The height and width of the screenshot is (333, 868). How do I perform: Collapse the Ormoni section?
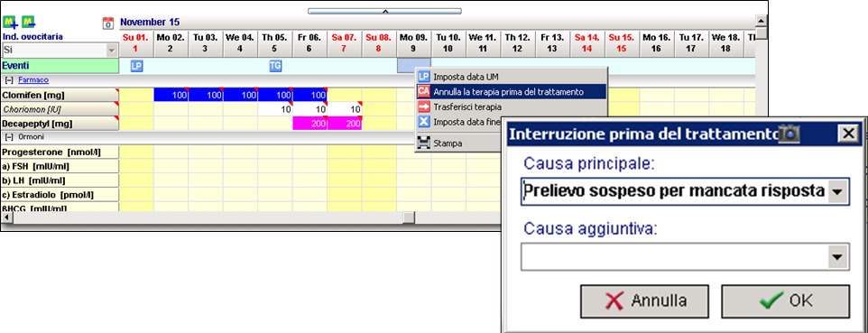click(x=9, y=136)
